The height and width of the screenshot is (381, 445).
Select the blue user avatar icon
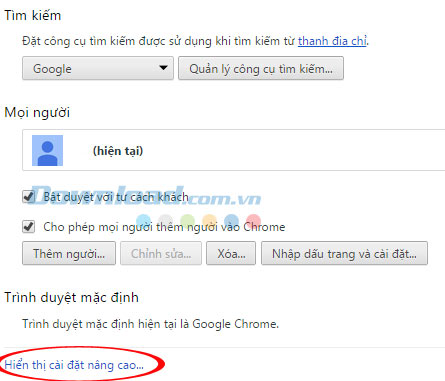click(x=47, y=150)
